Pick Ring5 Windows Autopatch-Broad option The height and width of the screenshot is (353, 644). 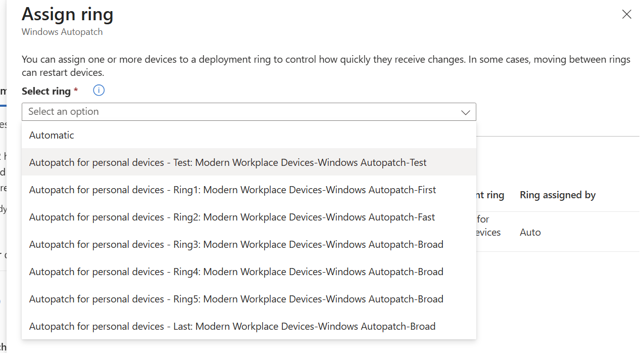pos(249,299)
